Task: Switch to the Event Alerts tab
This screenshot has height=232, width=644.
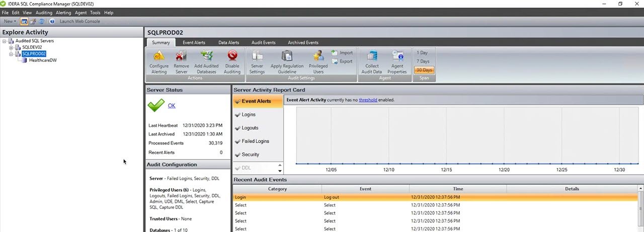Action: tap(194, 42)
